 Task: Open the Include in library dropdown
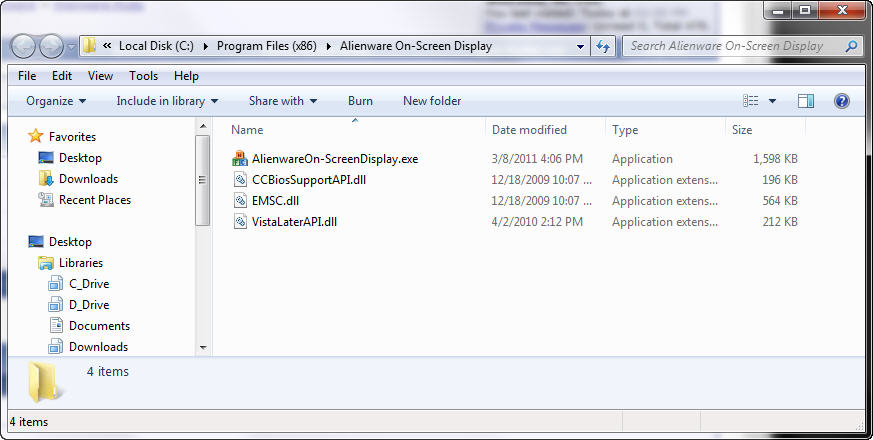pyautogui.click(x=167, y=101)
